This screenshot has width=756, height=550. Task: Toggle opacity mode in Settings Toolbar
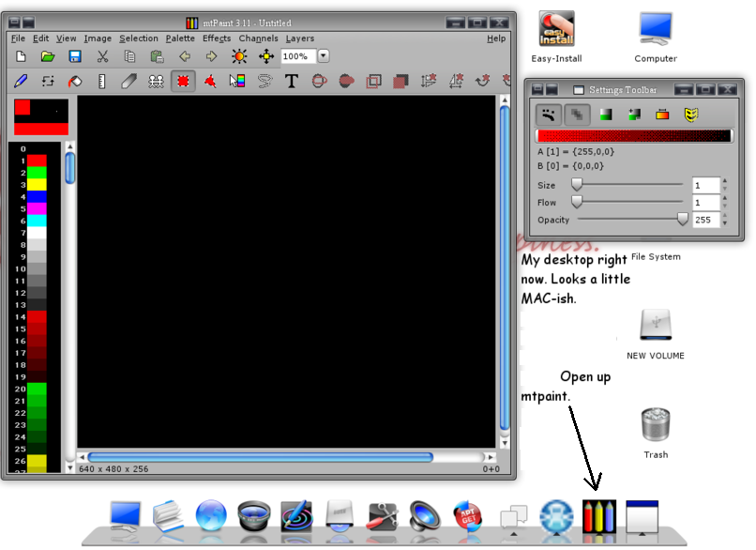pyautogui.click(x=578, y=115)
